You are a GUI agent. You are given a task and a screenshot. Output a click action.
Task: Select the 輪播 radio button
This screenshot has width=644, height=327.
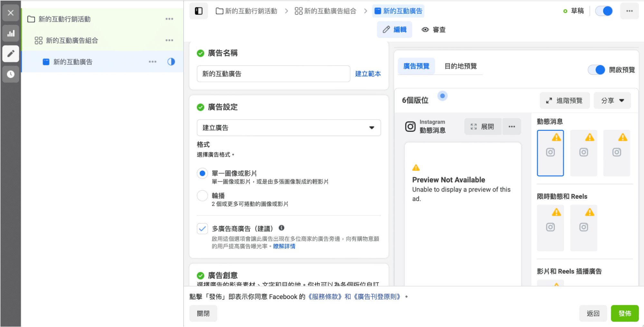coord(202,196)
